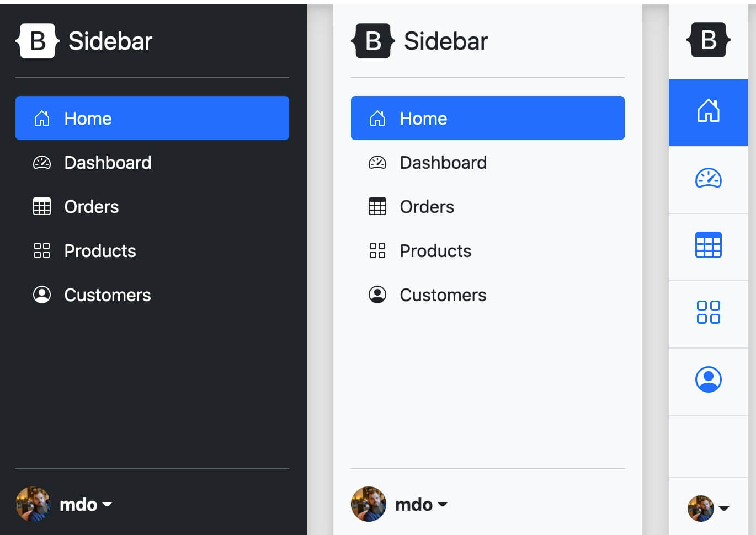This screenshot has height=535, width=756.
Task: Select Dashboard in the dark sidebar
Action: pyautogui.click(x=108, y=163)
